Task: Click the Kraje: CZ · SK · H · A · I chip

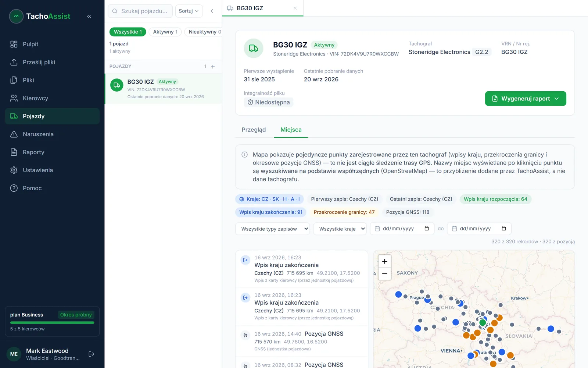Action: click(269, 199)
